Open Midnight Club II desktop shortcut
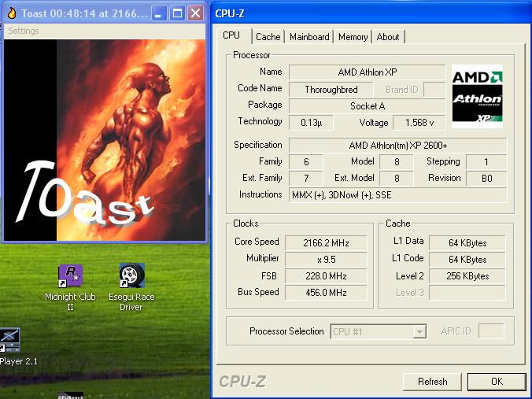Viewport: 532px width, 399px height. (x=70, y=288)
